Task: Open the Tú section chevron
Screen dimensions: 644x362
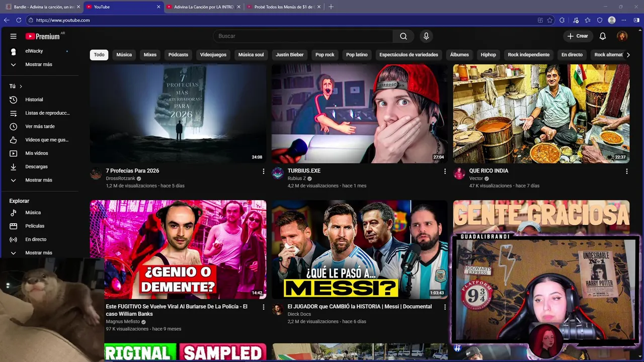Action: tap(21, 86)
